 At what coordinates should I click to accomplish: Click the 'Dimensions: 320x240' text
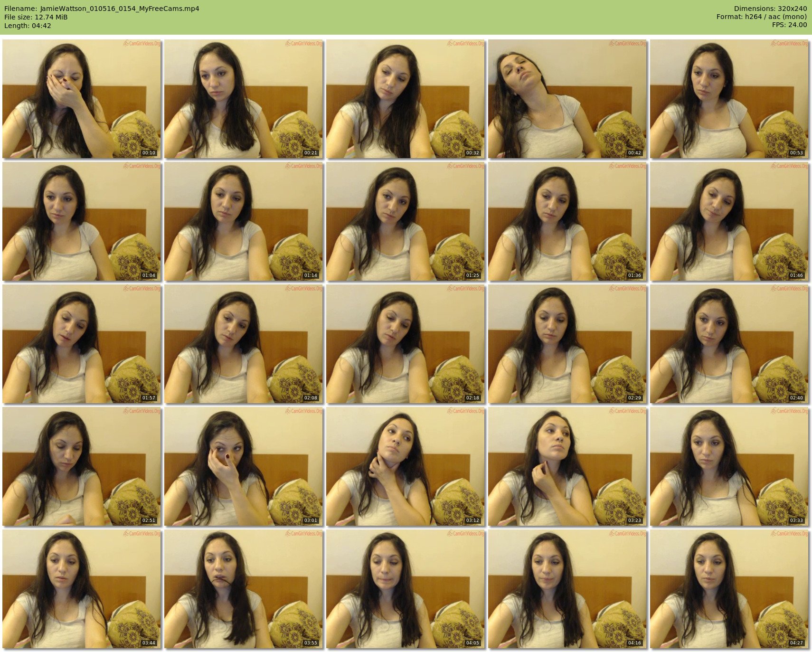point(770,9)
